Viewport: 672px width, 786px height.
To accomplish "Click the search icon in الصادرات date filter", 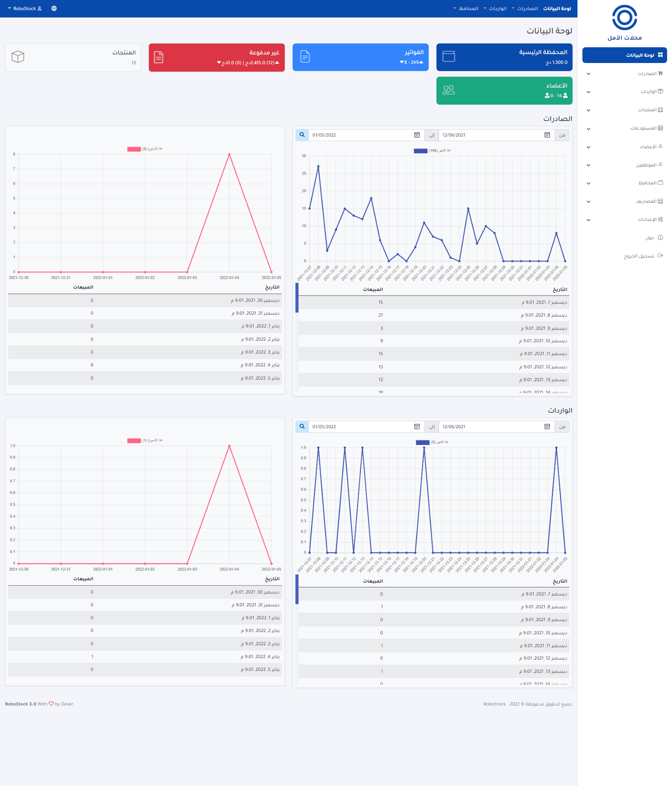I will point(302,135).
